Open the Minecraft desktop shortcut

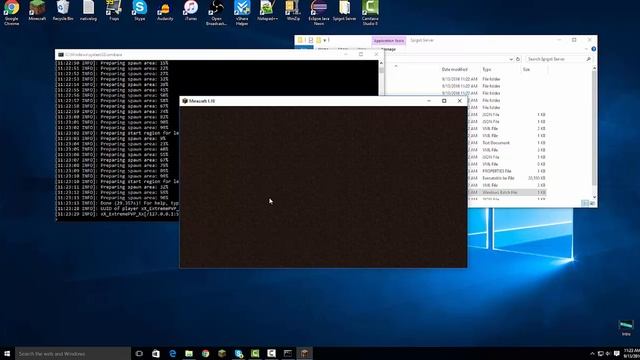(x=37, y=11)
